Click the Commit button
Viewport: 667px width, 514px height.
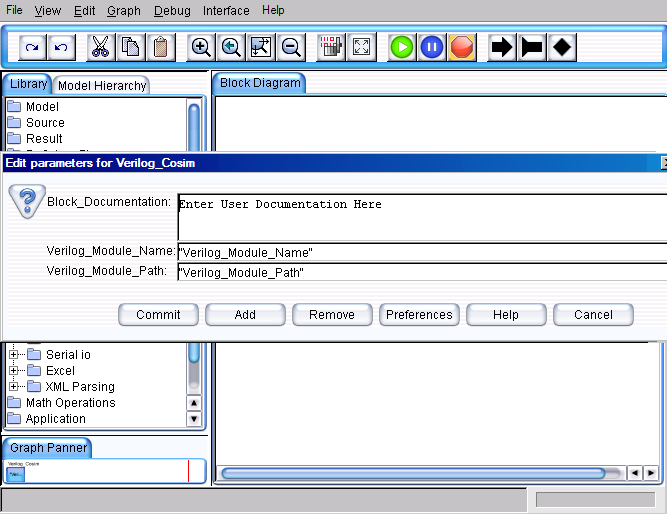158,314
